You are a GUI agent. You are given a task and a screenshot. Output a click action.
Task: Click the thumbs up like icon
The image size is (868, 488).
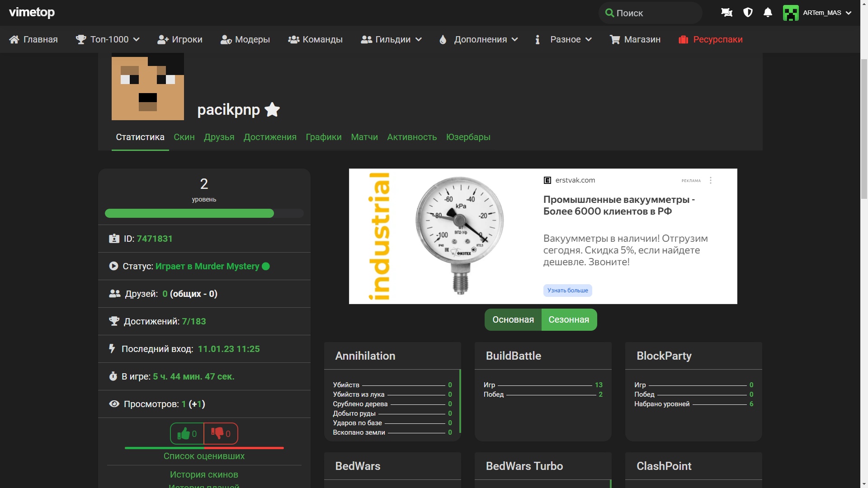184,434
